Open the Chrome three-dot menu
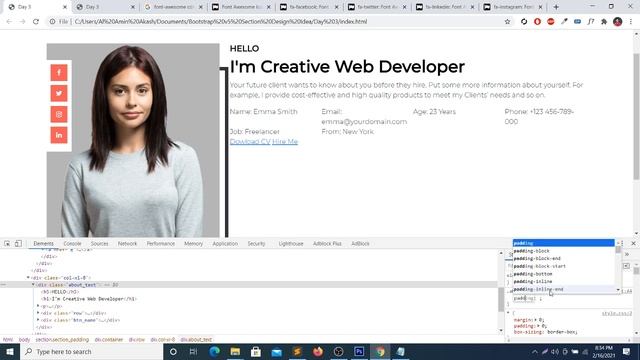The height and width of the screenshot is (360, 640). pyautogui.click(x=631, y=22)
